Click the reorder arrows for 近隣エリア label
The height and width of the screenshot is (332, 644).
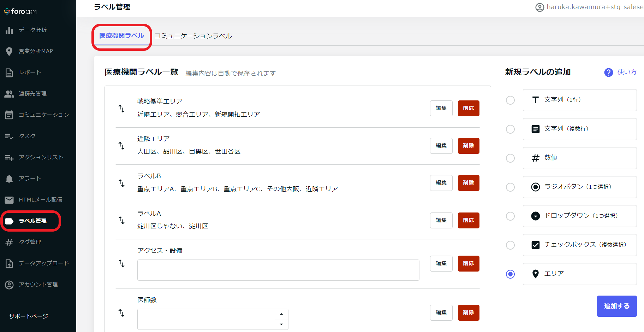(121, 145)
